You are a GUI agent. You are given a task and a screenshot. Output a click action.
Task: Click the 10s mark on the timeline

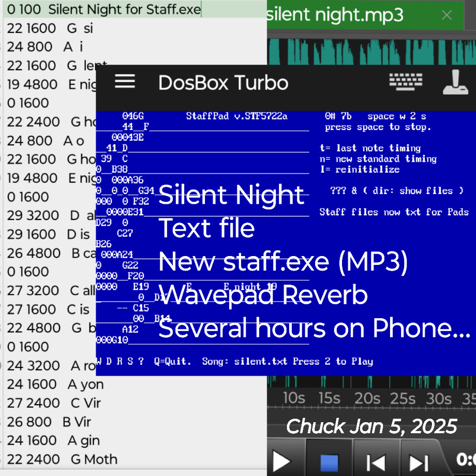[293, 398]
